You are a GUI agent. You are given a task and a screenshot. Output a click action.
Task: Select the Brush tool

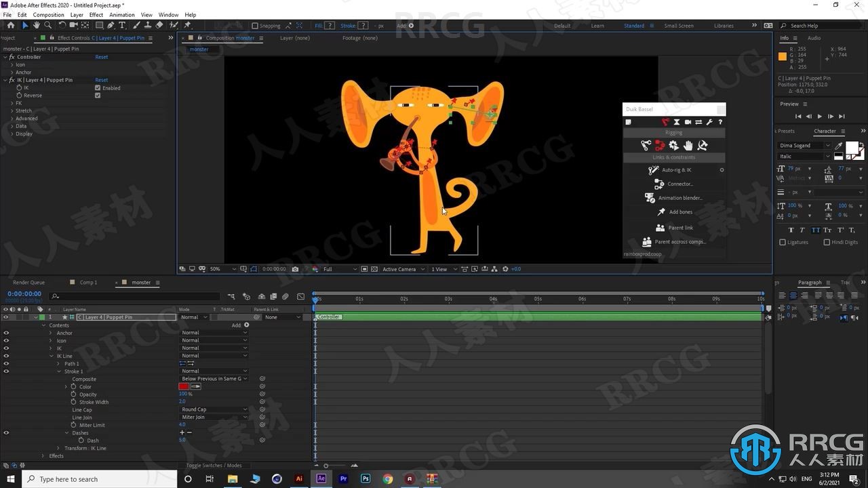[135, 25]
